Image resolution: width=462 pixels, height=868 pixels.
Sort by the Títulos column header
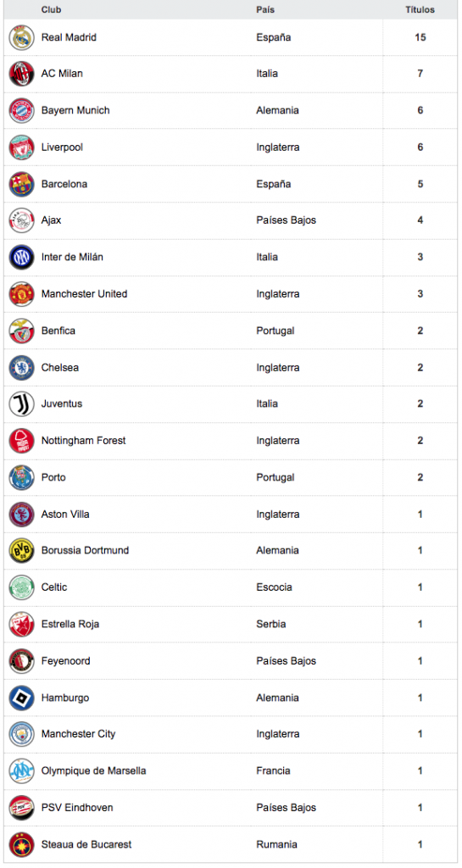click(x=420, y=10)
